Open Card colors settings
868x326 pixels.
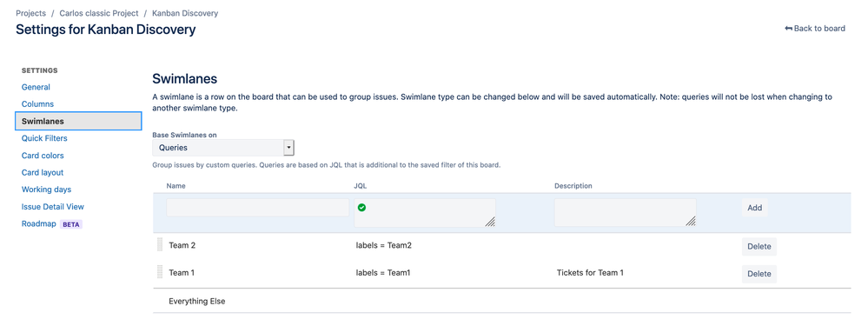[43, 156]
